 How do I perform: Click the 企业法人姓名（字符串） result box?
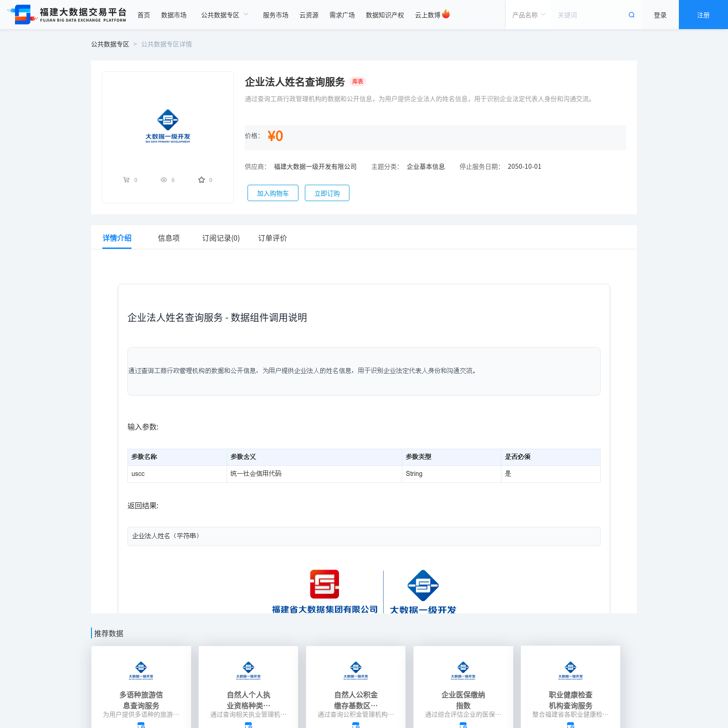pos(364,536)
